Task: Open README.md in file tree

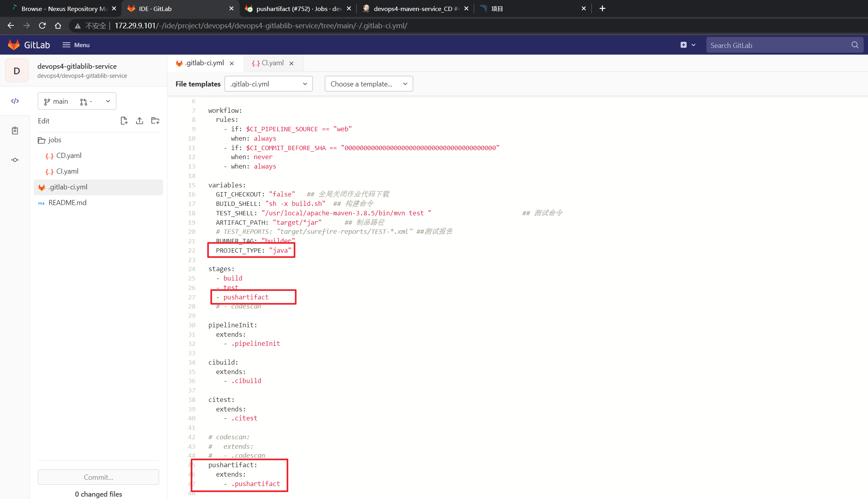Action: 99,203
